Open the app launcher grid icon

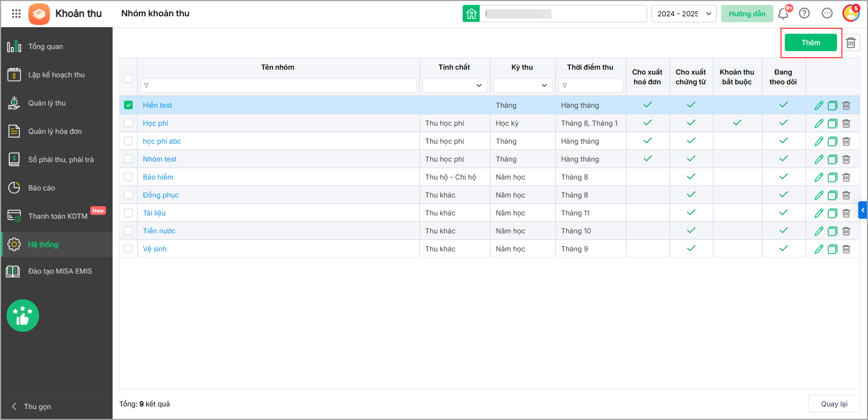(x=16, y=14)
